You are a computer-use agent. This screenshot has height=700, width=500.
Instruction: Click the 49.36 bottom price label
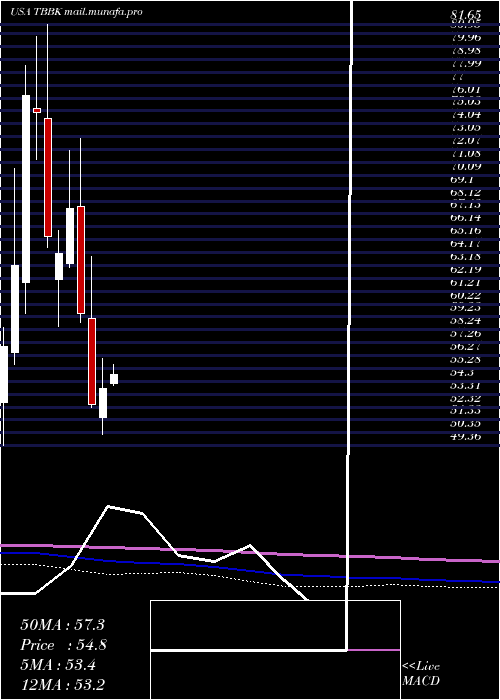tap(466, 437)
